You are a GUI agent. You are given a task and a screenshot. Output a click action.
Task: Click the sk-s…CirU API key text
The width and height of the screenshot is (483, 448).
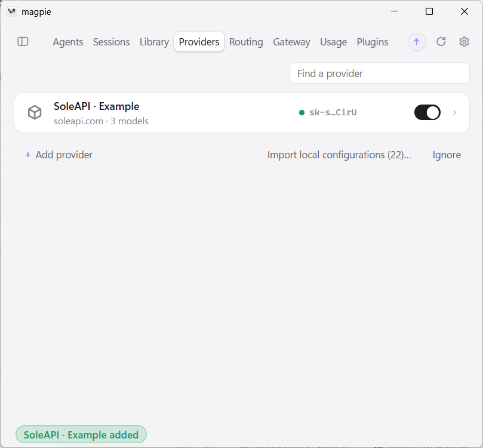pyautogui.click(x=333, y=112)
